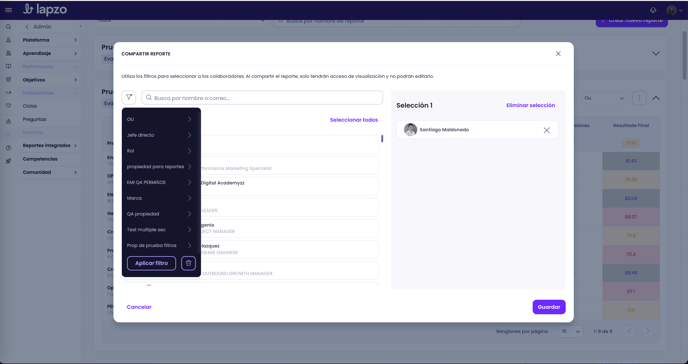Click the cloud download icon in top bar
Screen dimensions: 688x364
tap(653, 10)
